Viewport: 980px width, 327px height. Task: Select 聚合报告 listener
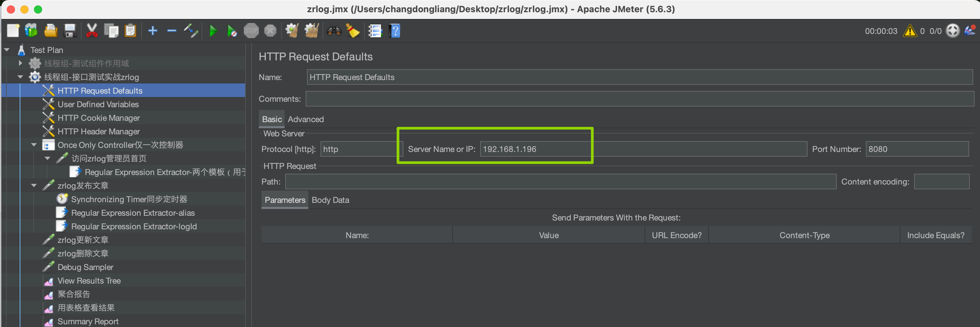tap(74, 294)
